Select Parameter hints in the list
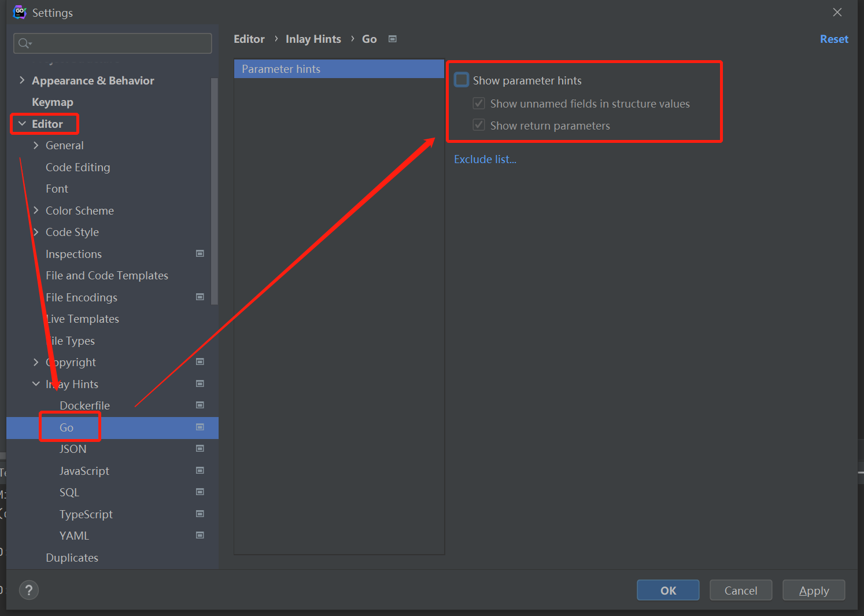This screenshot has height=616, width=864. 339,69
